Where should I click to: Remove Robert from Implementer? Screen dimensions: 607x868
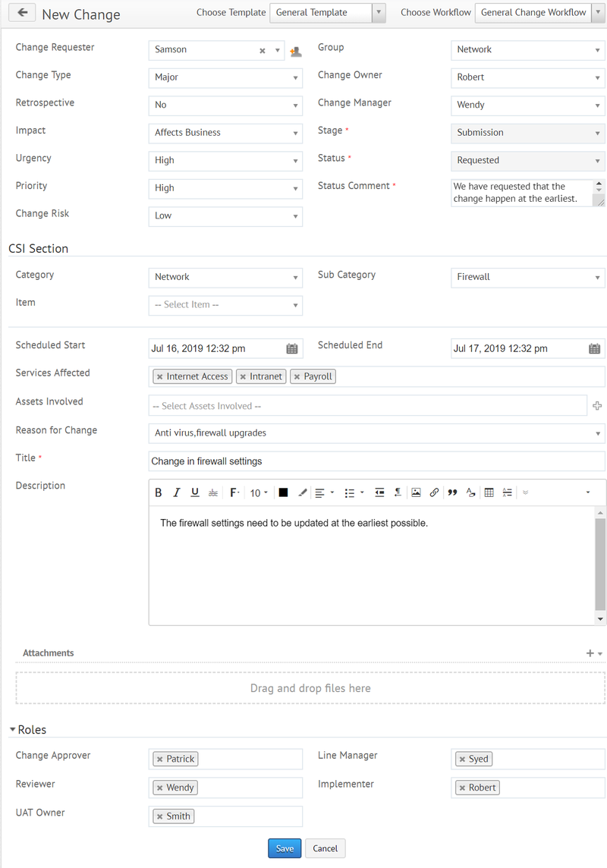coord(462,788)
